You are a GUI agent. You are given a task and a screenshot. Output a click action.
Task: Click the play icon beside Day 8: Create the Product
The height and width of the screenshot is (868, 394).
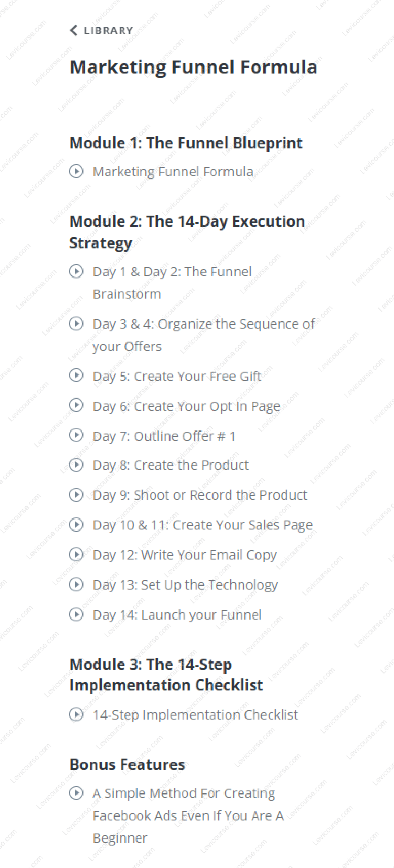pyautogui.click(x=76, y=465)
